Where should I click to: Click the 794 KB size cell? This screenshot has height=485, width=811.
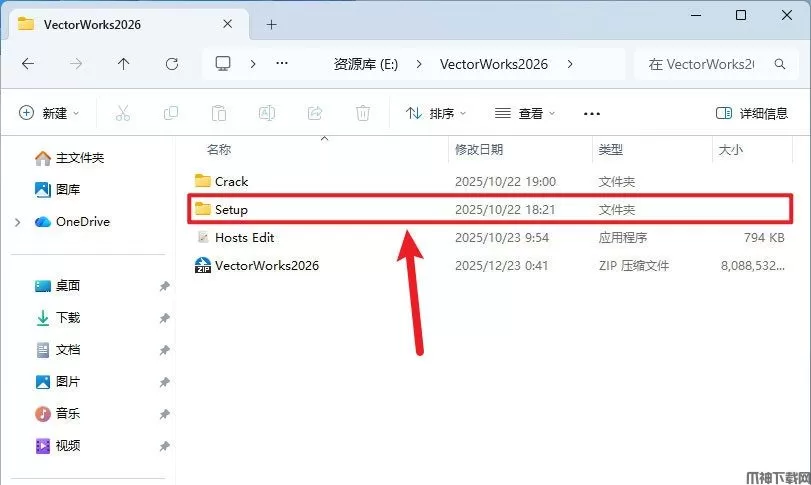click(764, 238)
